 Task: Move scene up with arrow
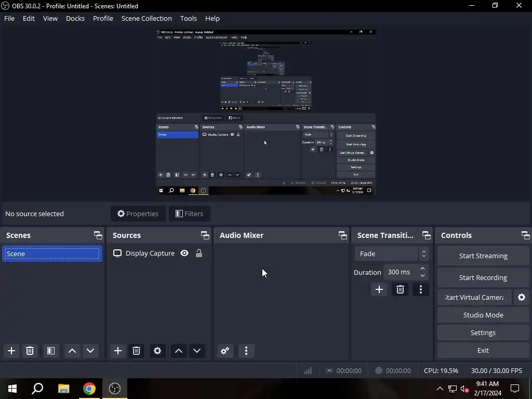72,351
